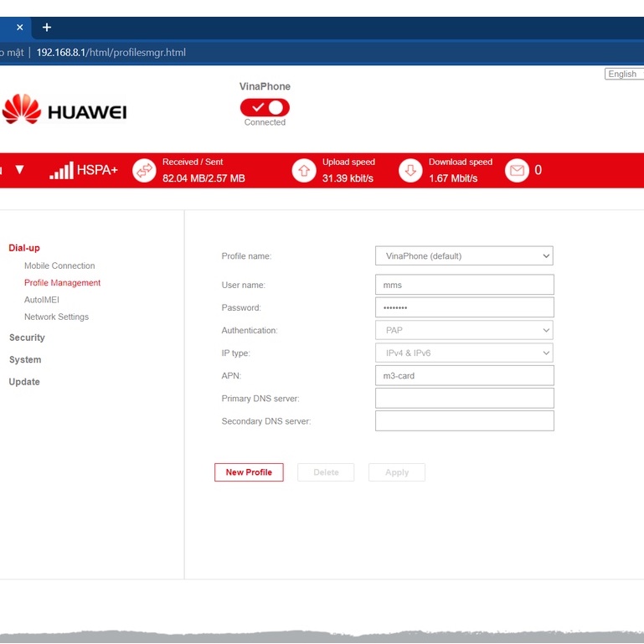Open the IP type dropdown
The image size is (644, 644).
click(x=464, y=353)
